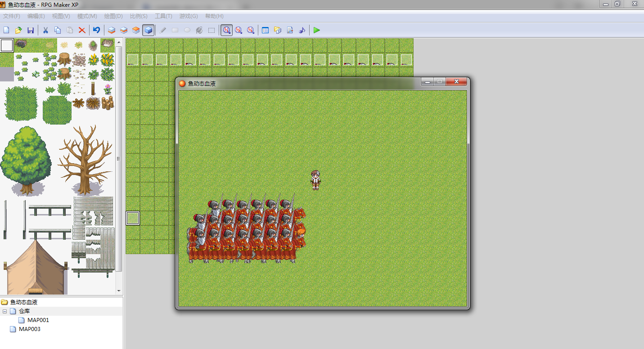Select the Pencil drawing tool
This screenshot has width=644, height=349.
click(x=163, y=30)
